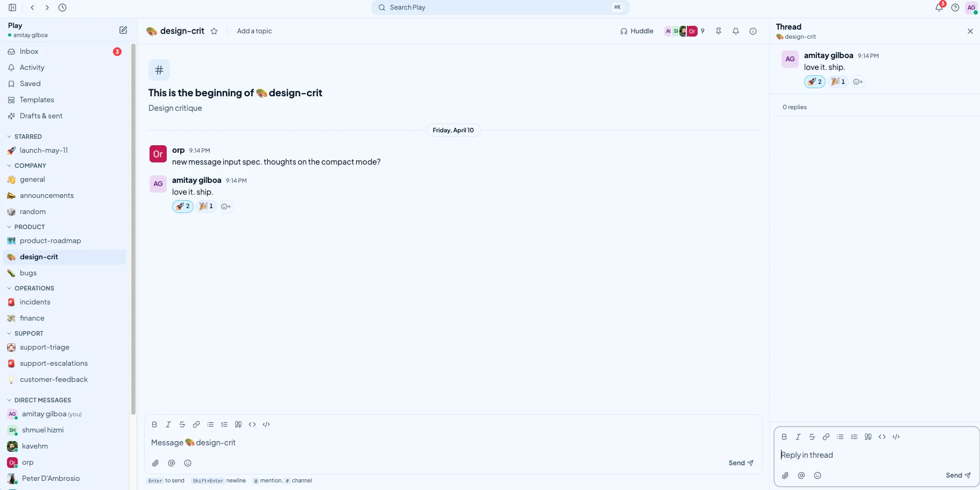Screen dimensions: 980x490
Task: Click the Reply in thread input
Action: (x=877, y=455)
